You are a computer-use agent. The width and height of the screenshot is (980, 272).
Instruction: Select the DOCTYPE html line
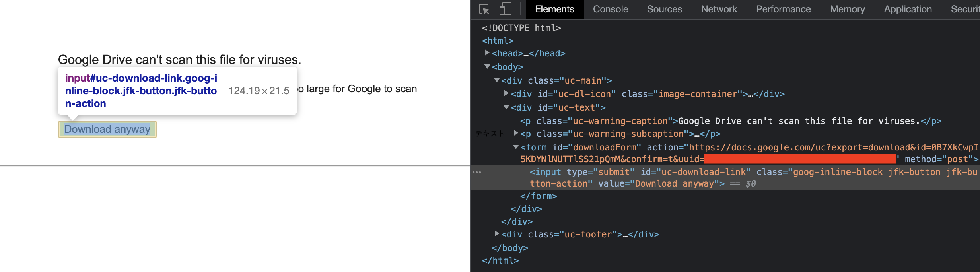coord(521,28)
